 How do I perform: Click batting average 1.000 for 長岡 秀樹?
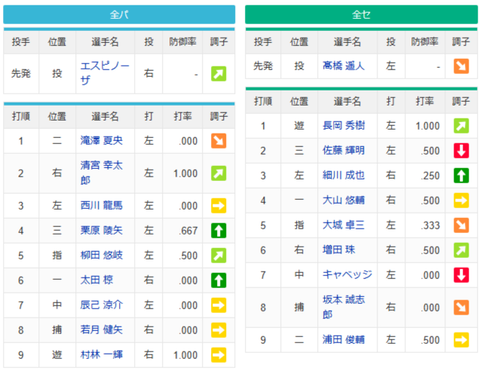428,126
